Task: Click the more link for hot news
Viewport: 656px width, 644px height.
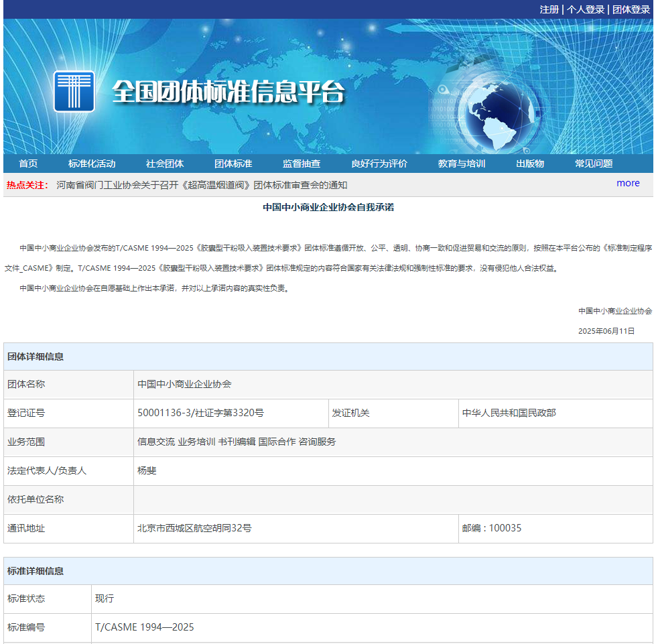Action: coord(628,183)
